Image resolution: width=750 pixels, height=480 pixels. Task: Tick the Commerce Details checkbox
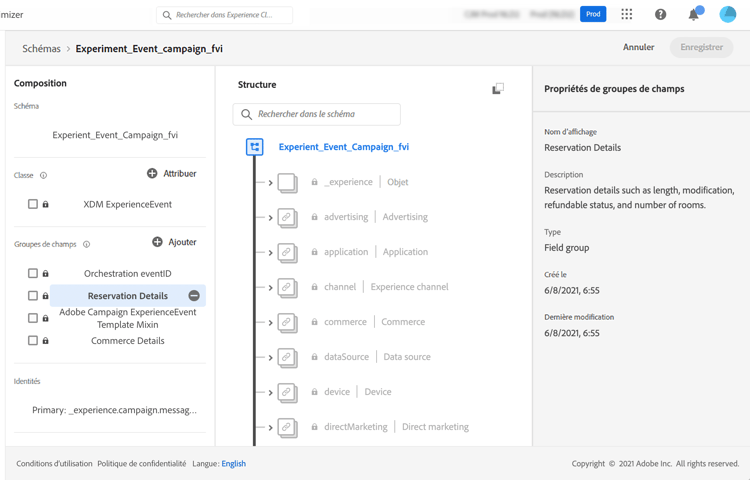click(33, 341)
